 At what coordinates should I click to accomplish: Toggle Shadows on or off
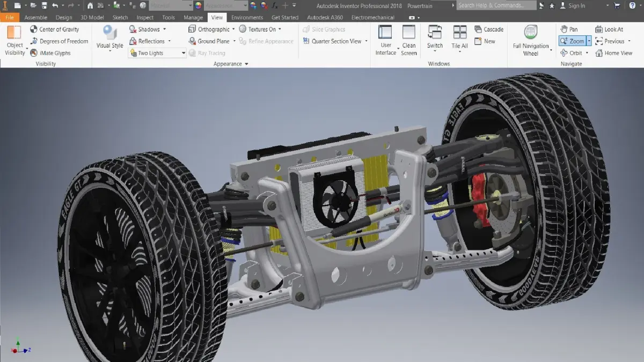point(144,29)
